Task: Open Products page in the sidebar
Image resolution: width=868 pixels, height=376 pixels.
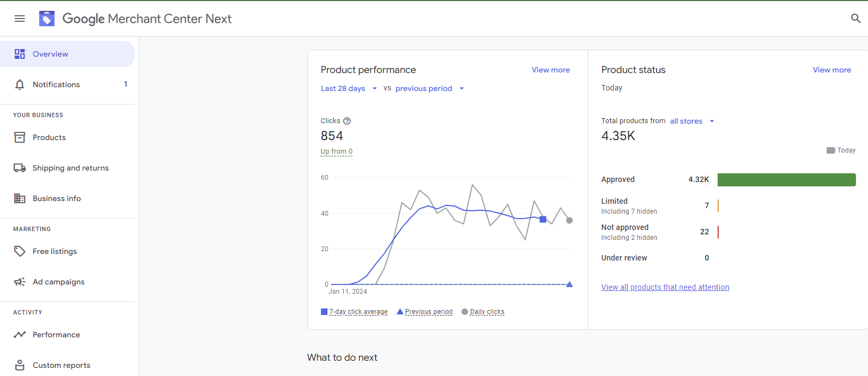Action: click(67, 137)
